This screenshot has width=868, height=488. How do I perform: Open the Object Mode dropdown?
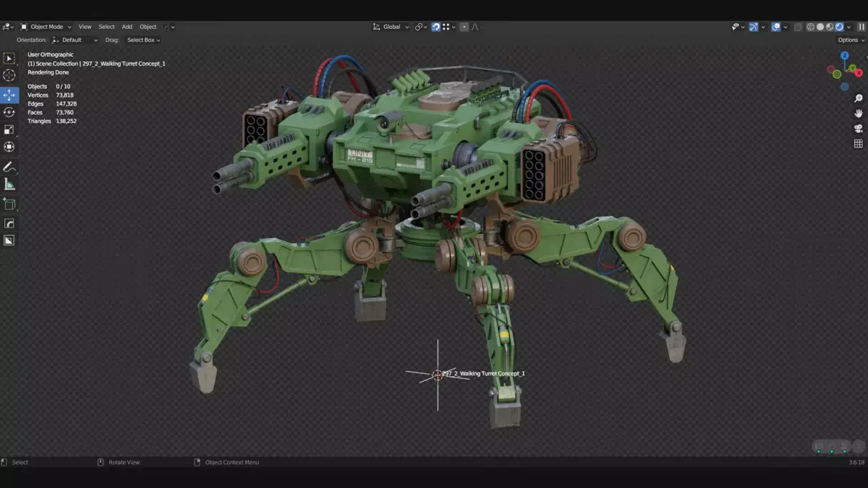click(x=46, y=27)
